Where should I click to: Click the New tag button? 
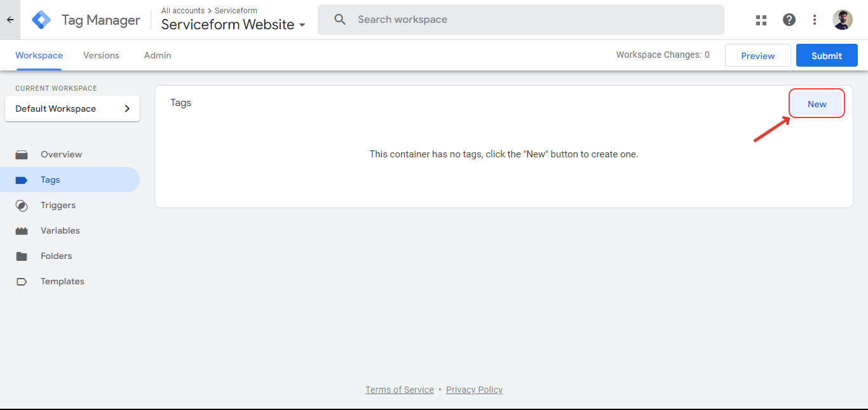[817, 104]
